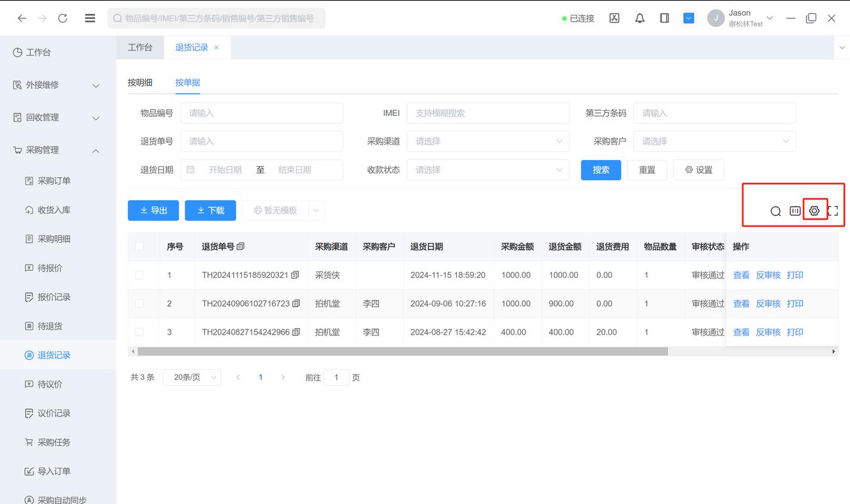Open the print template dropdown arrow
The width and height of the screenshot is (850, 504).
click(316, 210)
